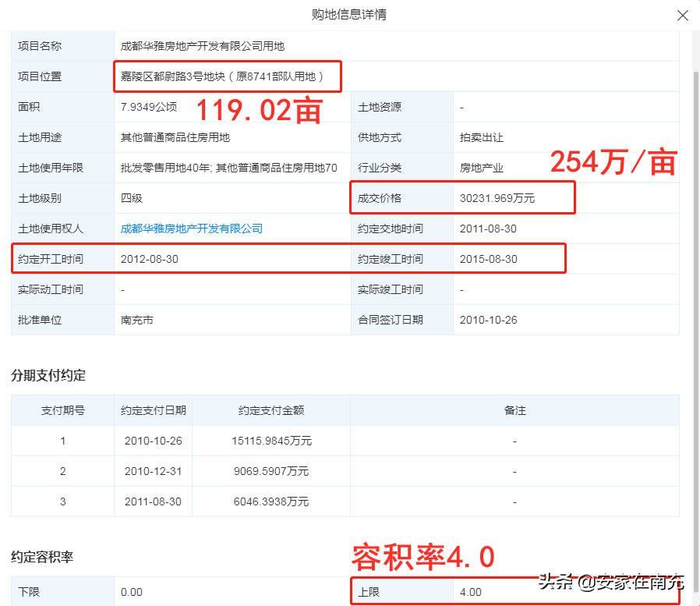This screenshot has width=700, height=606.
Task: Click payment date 2011-08-30 in row 3
Action: click(x=153, y=501)
